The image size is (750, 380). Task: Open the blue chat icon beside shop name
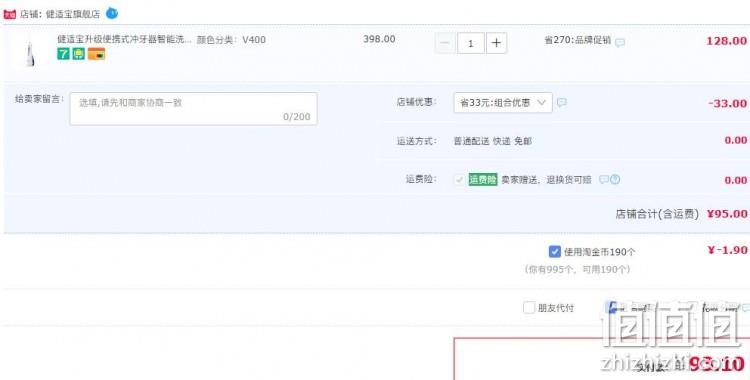point(111,13)
